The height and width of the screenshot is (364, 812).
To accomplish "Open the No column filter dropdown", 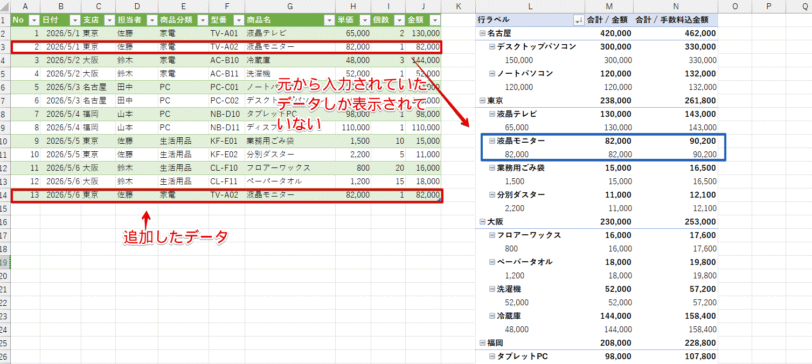I will tap(34, 20).
